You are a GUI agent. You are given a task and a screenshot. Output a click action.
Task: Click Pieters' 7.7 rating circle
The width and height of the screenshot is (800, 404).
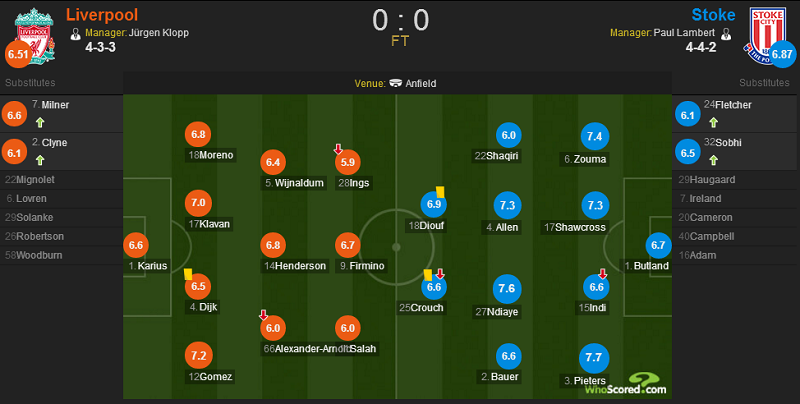click(x=596, y=357)
